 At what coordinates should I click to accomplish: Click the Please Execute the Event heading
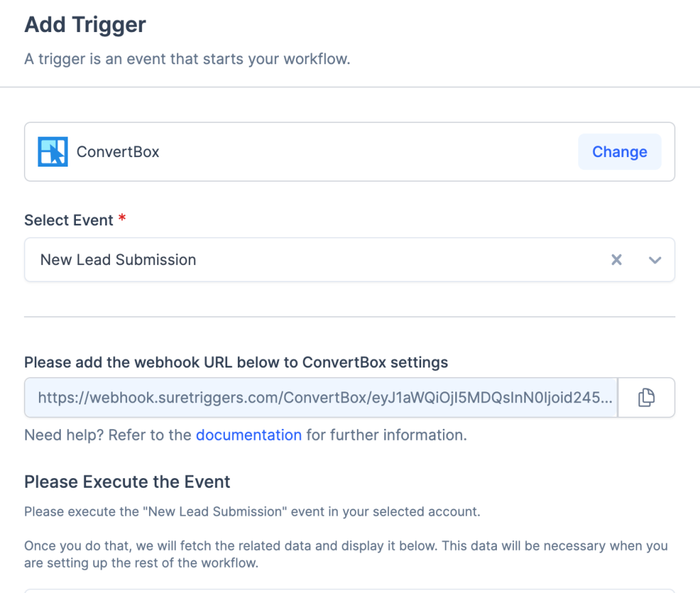(x=127, y=482)
